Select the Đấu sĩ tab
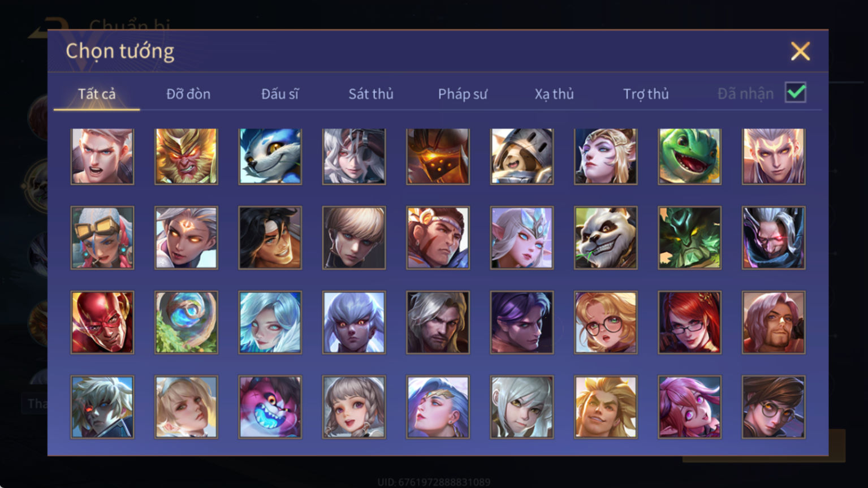The image size is (868, 488). (x=280, y=94)
